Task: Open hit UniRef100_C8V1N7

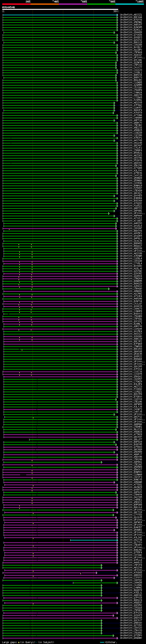Action: (131, 228)
